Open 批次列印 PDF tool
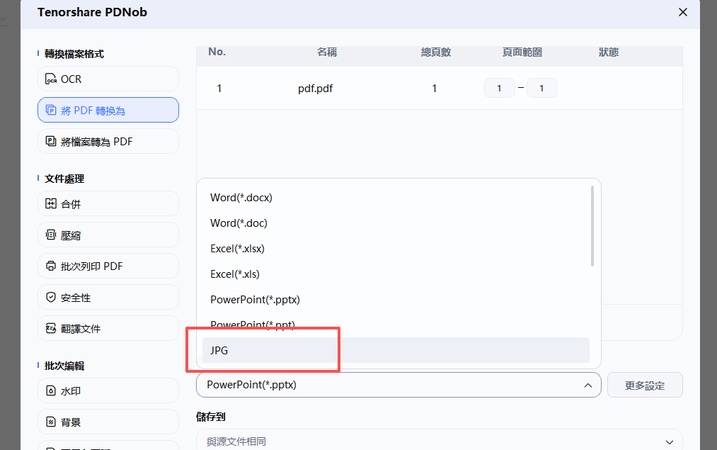The width and height of the screenshot is (717, 450). pos(108,266)
